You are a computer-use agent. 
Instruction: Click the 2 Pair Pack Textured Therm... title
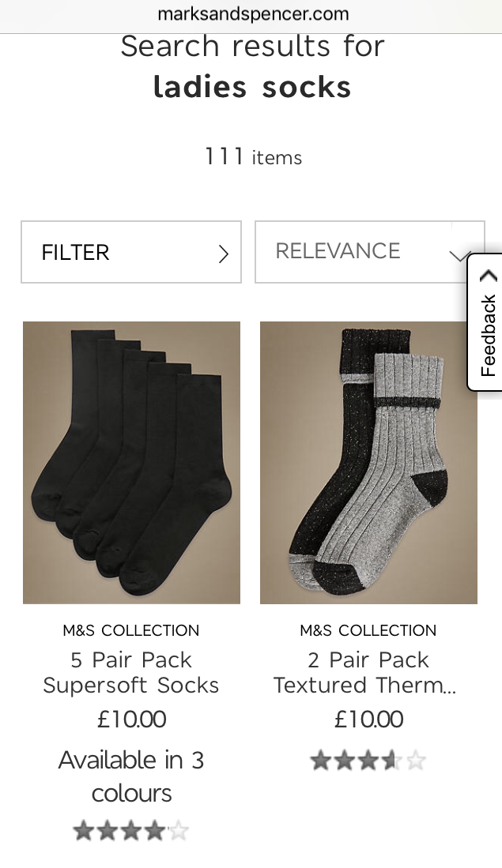(x=365, y=673)
